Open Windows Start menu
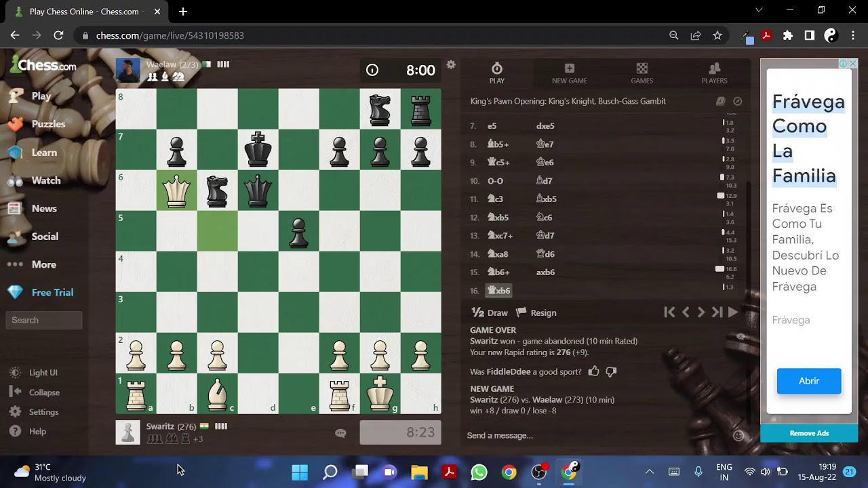868x488 pixels. [x=300, y=472]
